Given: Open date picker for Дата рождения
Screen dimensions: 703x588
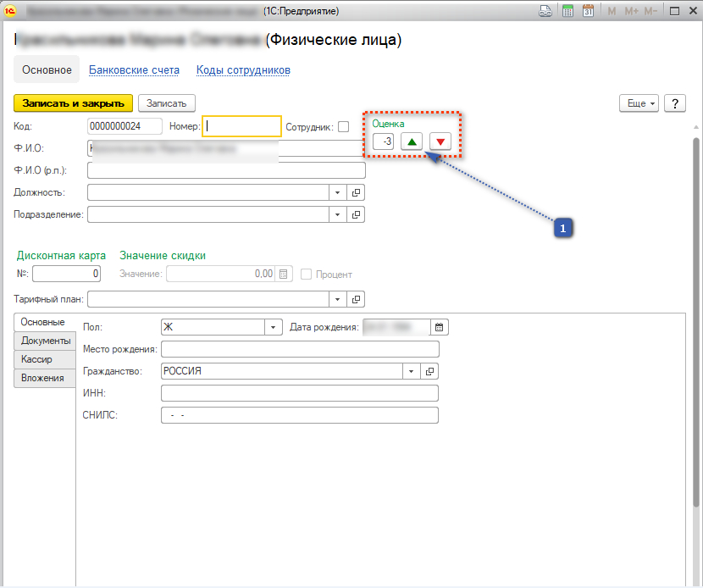Looking at the screenshot, I should point(439,327).
